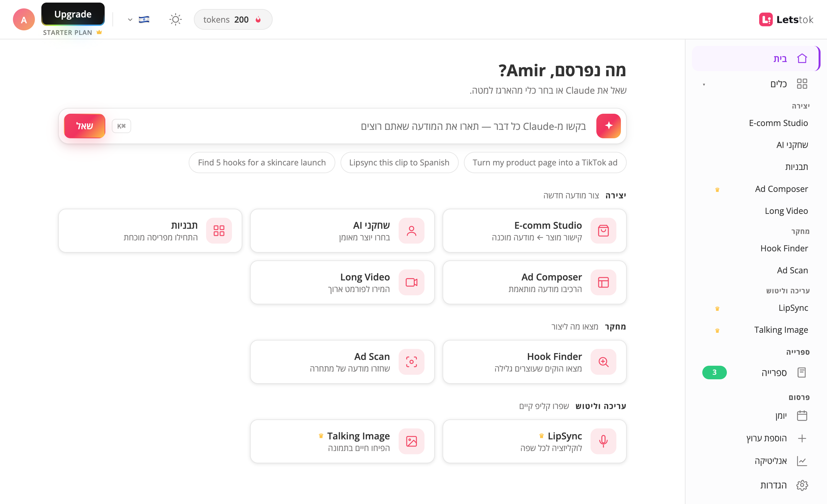
Task: Open the Ad Composer card title
Action: click(x=552, y=277)
